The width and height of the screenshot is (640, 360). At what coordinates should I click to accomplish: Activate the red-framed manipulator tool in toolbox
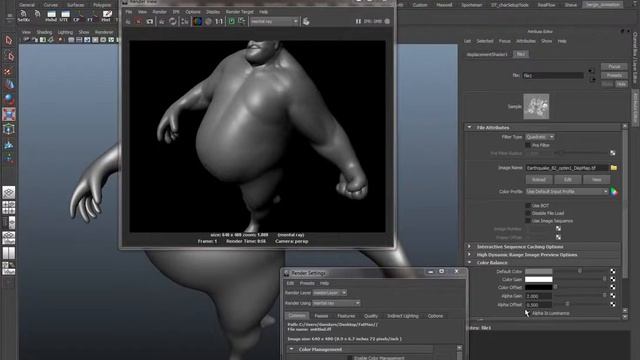point(9,114)
